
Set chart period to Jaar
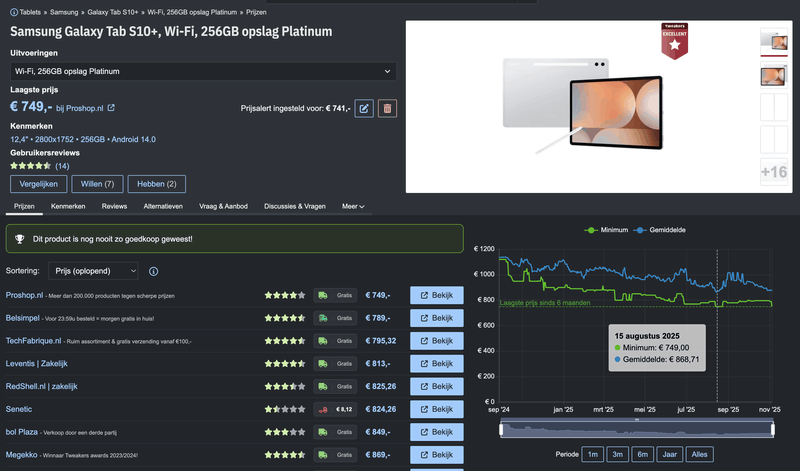click(669, 454)
